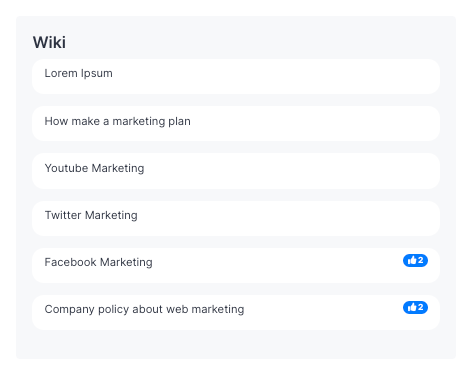The image size is (472, 371).
Task: Click the thumbs-up icon on Company policy article
Action: pos(412,307)
